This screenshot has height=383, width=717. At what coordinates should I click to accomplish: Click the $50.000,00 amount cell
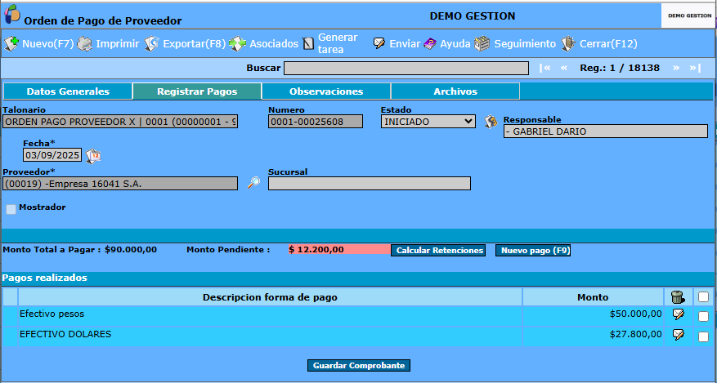click(x=593, y=316)
